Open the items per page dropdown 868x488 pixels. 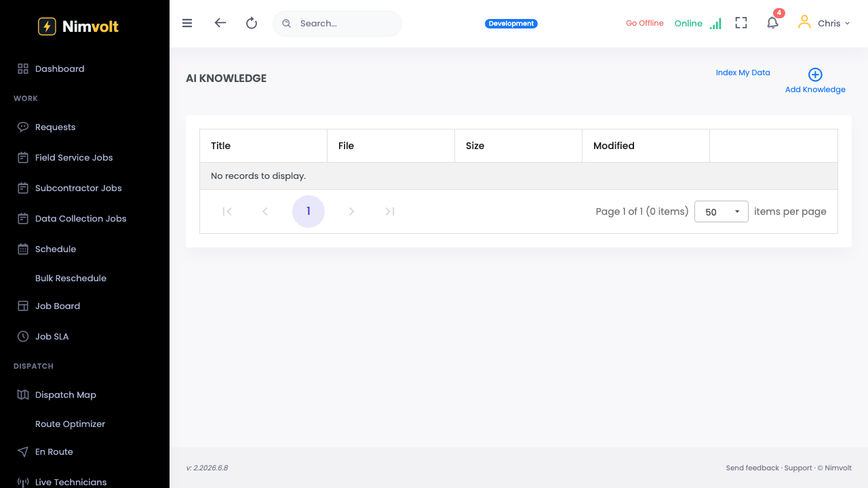(x=722, y=211)
